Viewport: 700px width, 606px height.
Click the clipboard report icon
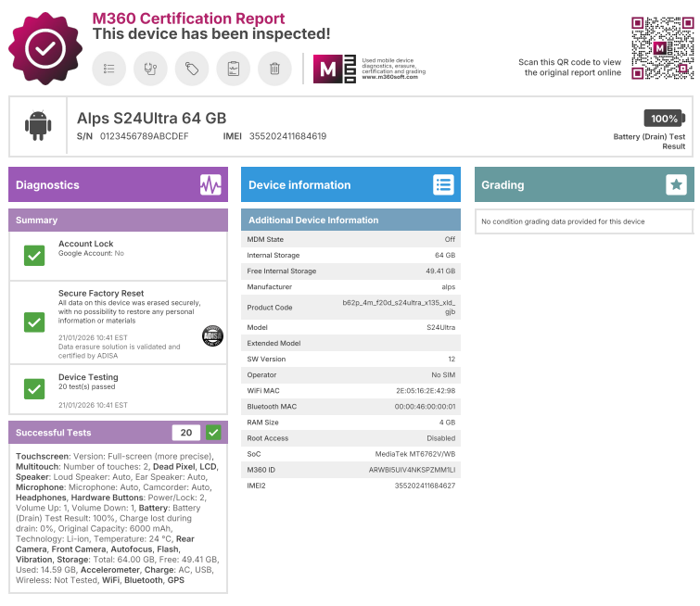tap(234, 69)
